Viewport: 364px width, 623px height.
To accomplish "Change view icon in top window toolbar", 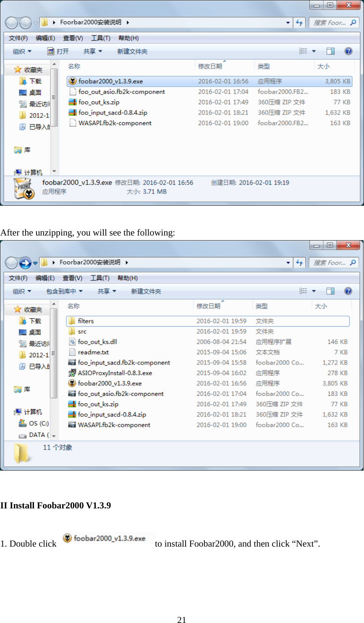I will pyautogui.click(x=303, y=51).
